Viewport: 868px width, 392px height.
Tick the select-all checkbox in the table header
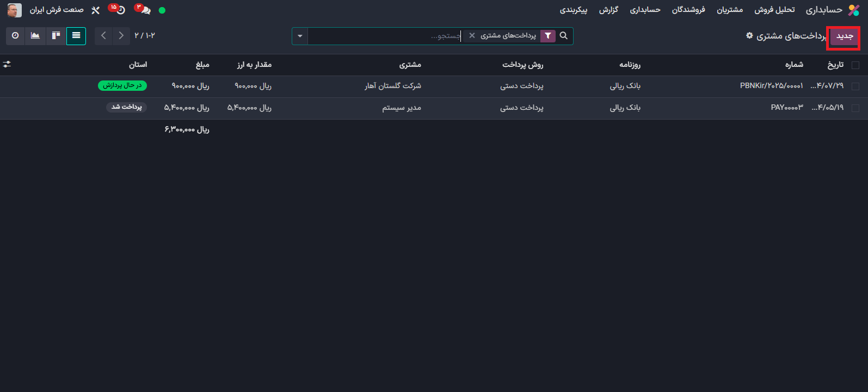855,65
